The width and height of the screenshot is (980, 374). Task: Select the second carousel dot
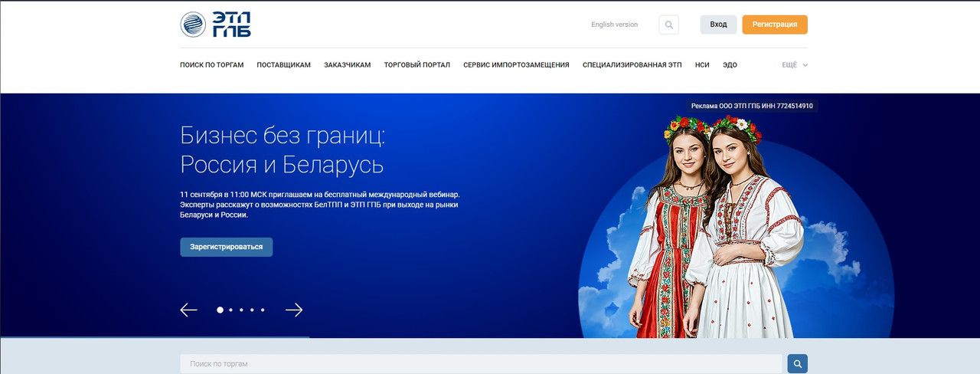coord(230,310)
